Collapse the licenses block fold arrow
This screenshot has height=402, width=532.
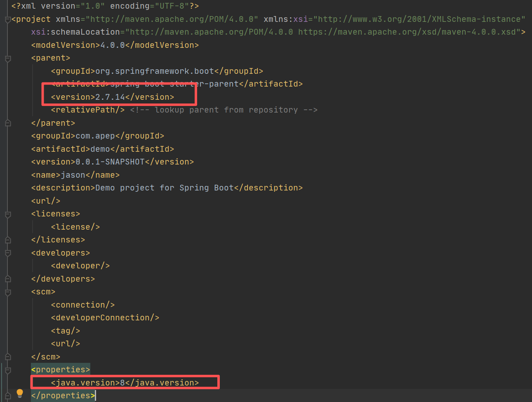pyautogui.click(x=7, y=214)
